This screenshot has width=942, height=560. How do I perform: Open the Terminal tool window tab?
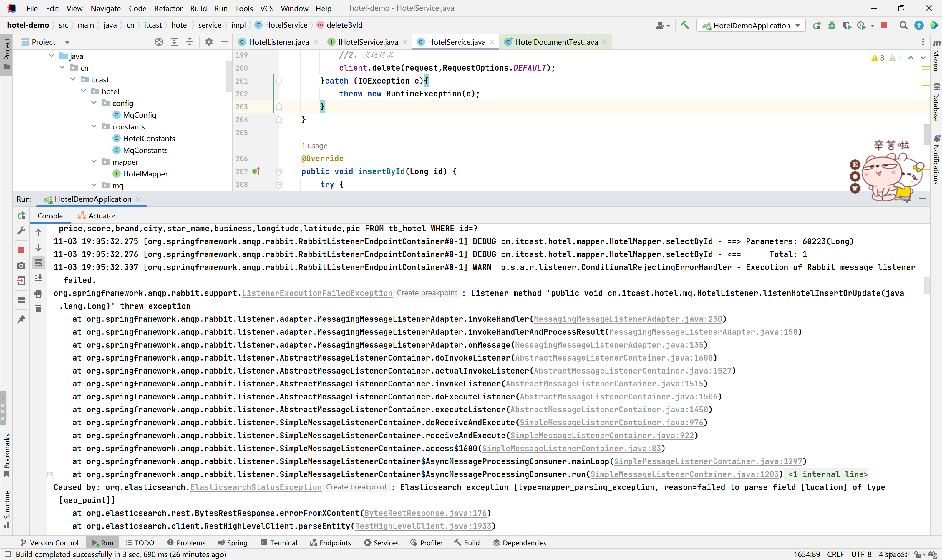click(x=279, y=543)
